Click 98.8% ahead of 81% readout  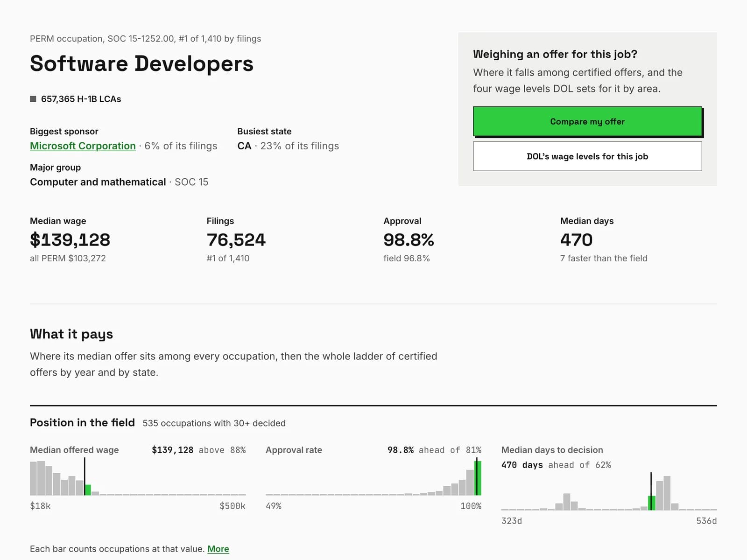tap(434, 450)
